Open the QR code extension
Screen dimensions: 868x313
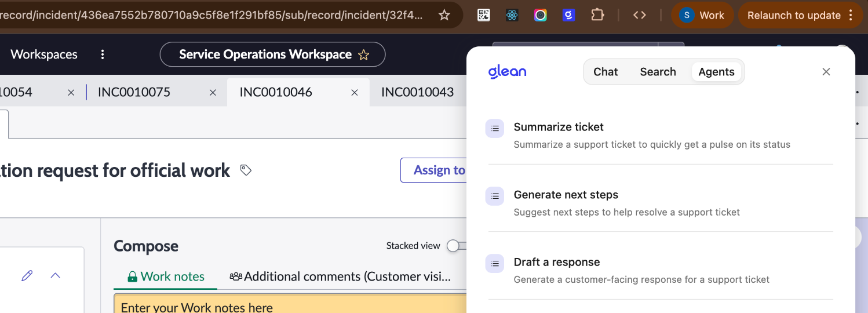coord(484,15)
